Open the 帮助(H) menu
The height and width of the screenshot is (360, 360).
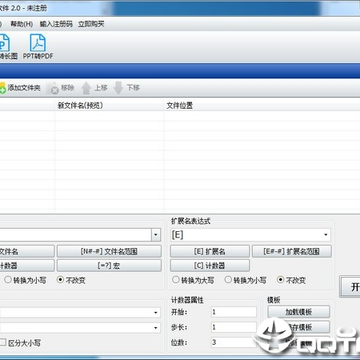coord(22,24)
